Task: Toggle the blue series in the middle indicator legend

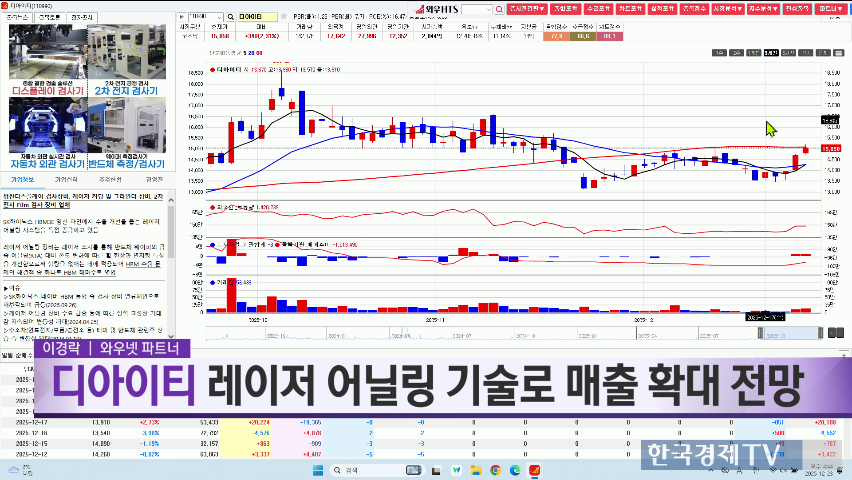Action: pyautogui.click(x=212, y=242)
